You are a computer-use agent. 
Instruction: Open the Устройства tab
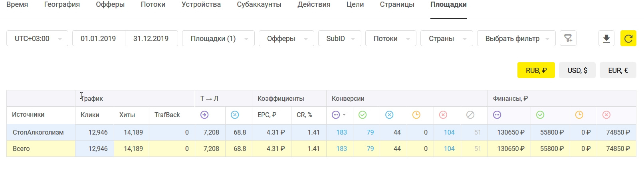pyautogui.click(x=201, y=5)
